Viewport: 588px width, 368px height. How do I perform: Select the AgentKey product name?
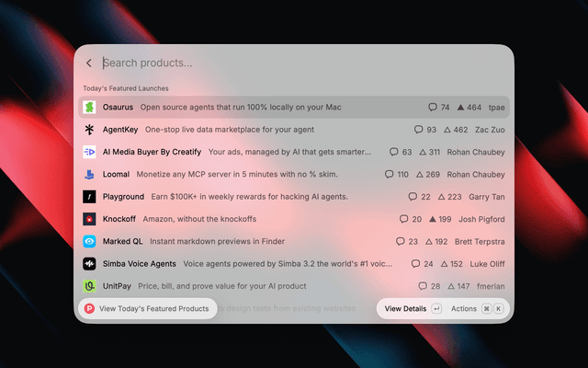point(120,130)
